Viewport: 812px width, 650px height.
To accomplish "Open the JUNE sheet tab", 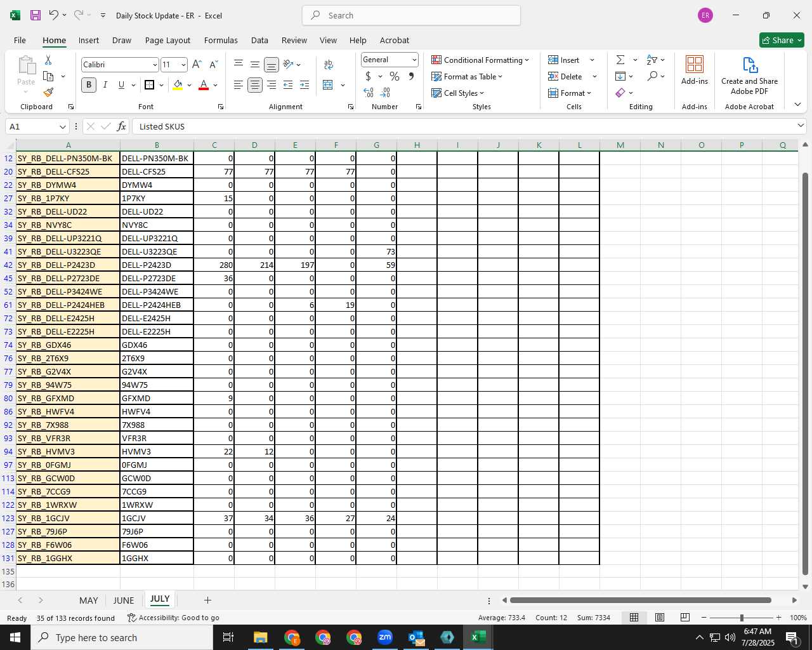I will pyautogui.click(x=124, y=600).
